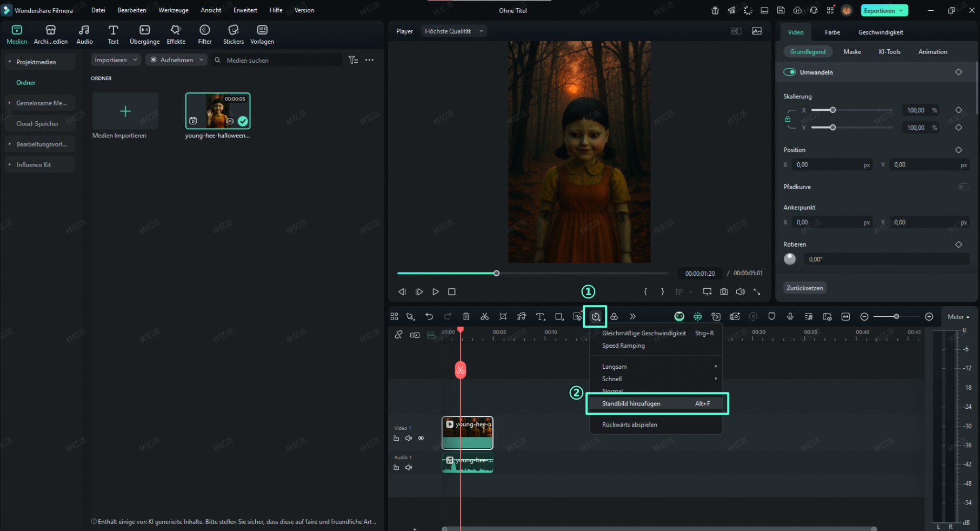980x531 pixels.
Task: Select the young-hee-halloween media thumbnail
Action: point(218,111)
